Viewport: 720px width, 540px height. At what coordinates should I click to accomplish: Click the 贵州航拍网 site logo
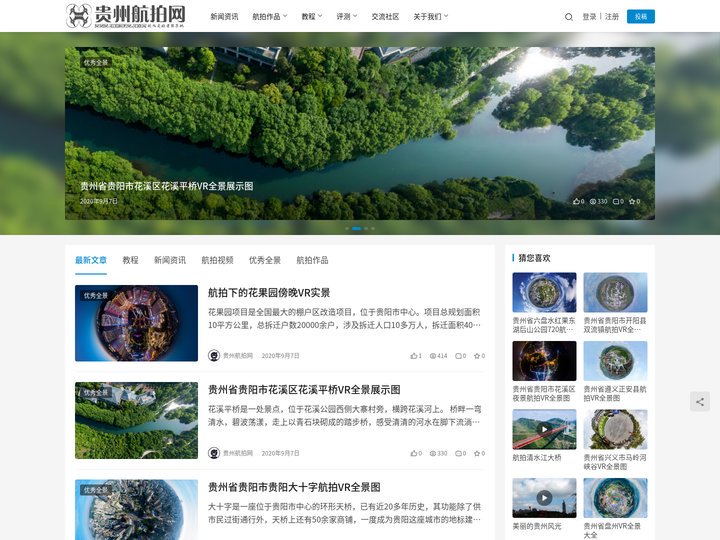point(125,16)
